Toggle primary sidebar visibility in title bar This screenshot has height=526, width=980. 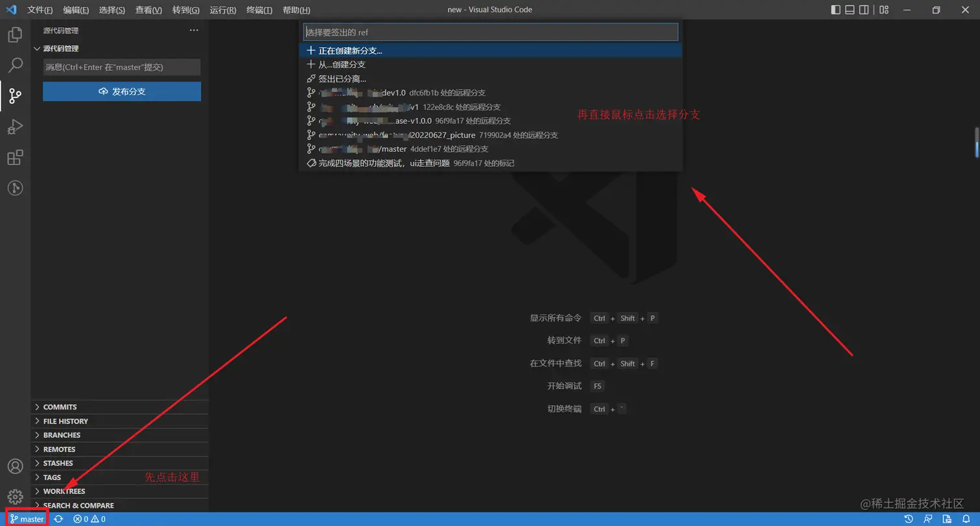click(x=835, y=10)
